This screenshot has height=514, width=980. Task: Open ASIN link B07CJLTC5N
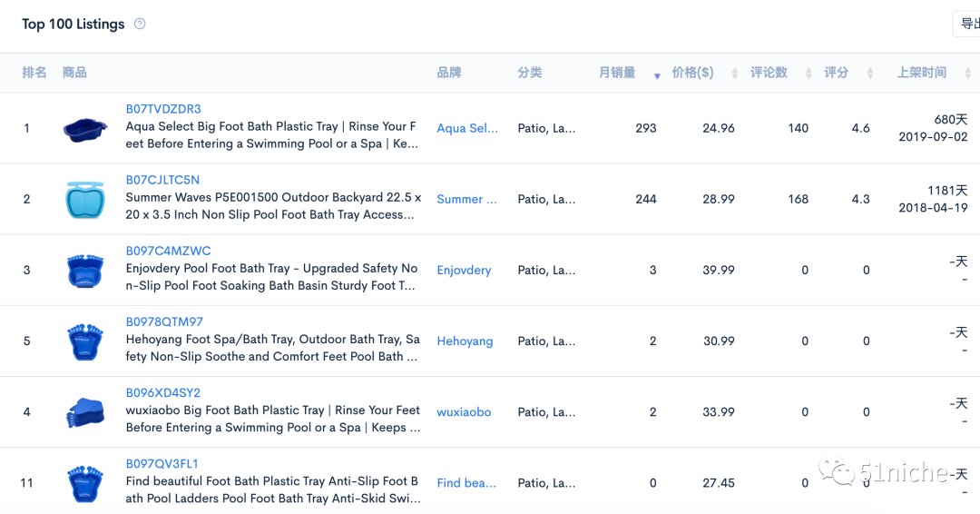[162, 180]
